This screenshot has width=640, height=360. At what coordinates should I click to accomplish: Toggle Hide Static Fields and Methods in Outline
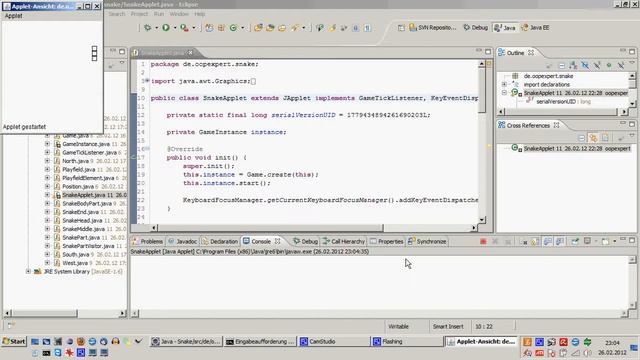pos(597,65)
